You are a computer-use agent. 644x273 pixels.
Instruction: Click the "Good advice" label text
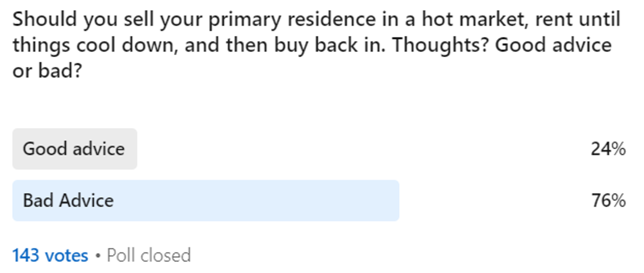coord(74,149)
